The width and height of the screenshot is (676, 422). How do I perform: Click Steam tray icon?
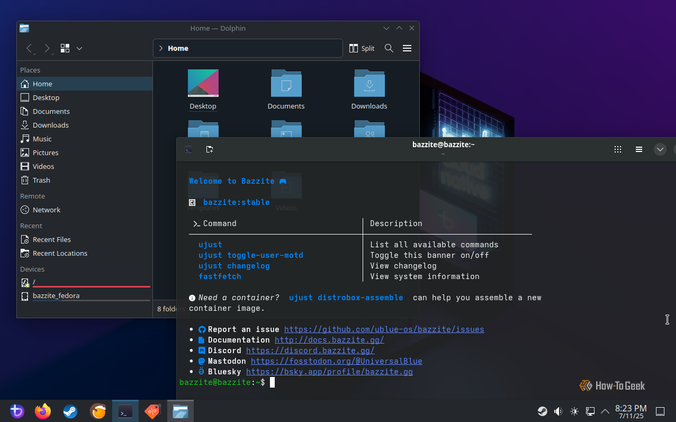click(542, 411)
